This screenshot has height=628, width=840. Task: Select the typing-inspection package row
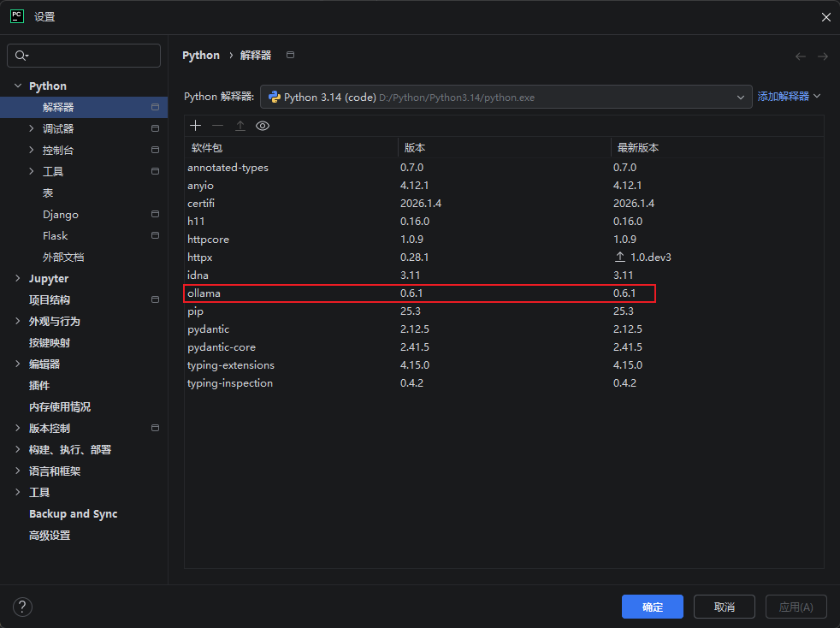pos(504,383)
